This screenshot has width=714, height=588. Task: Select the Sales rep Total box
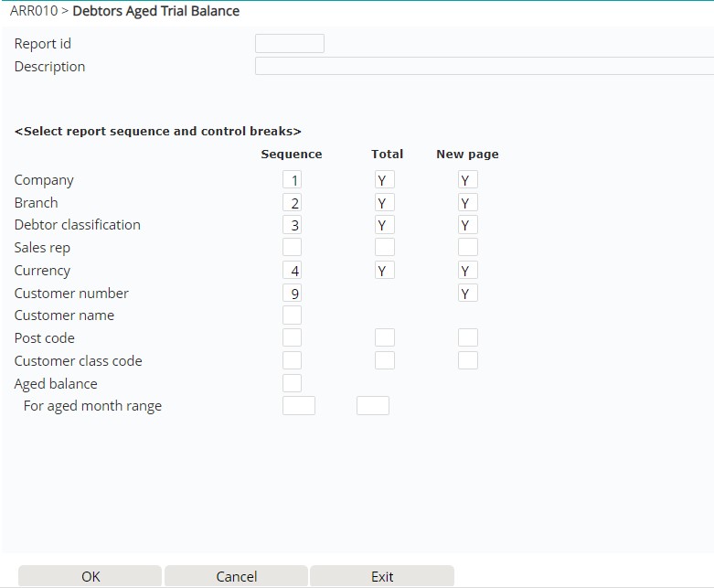384,248
